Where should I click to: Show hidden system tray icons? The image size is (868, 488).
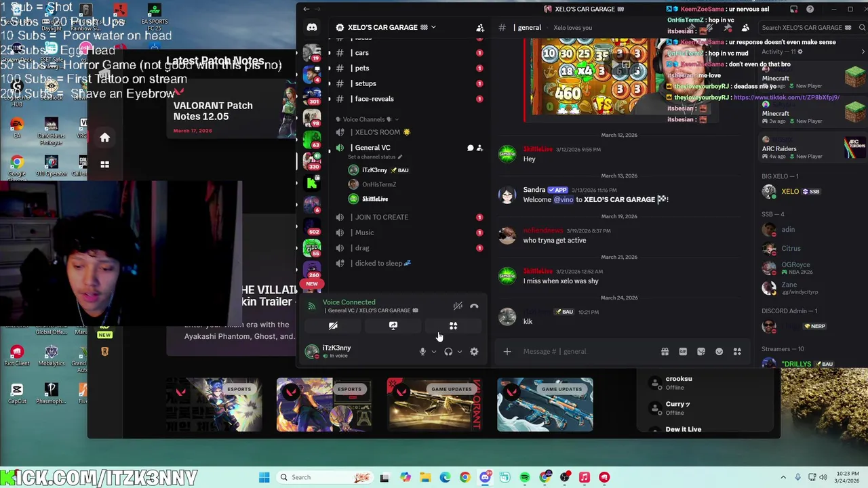pyautogui.click(x=783, y=477)
